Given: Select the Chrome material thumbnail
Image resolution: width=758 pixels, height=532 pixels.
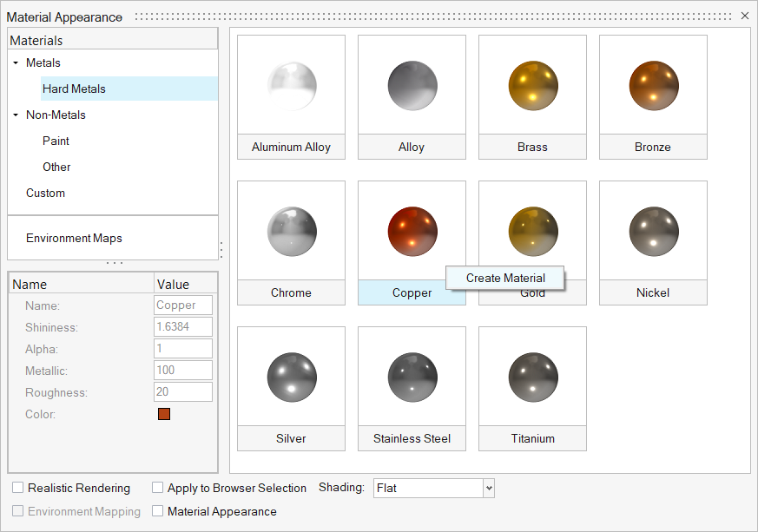Looking at the screenshot, I should (x=291, y=232).
